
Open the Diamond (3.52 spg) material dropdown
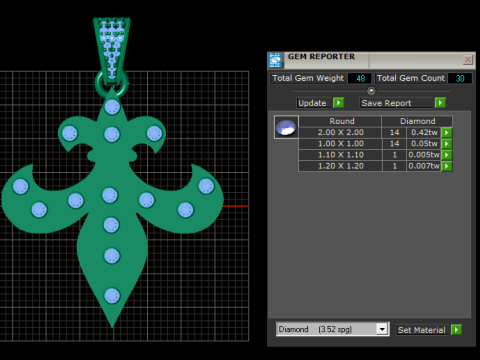tap(382, 329)
